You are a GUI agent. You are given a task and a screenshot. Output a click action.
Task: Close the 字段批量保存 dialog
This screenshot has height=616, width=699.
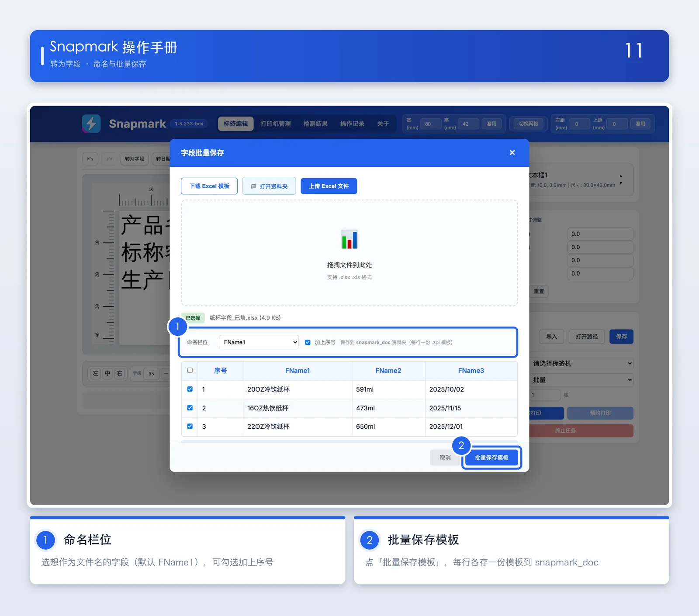512,152
